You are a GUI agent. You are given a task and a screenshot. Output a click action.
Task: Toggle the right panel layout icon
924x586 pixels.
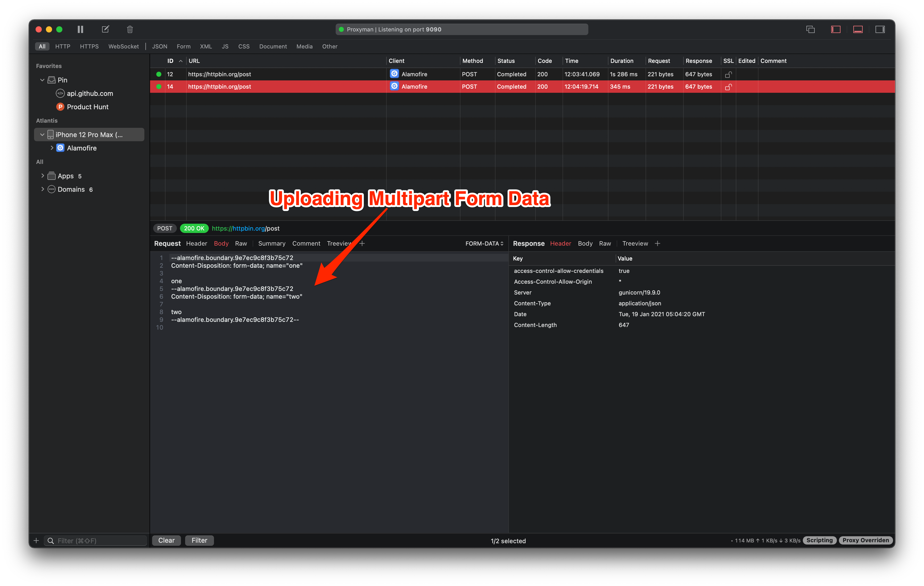coord(880,29)
